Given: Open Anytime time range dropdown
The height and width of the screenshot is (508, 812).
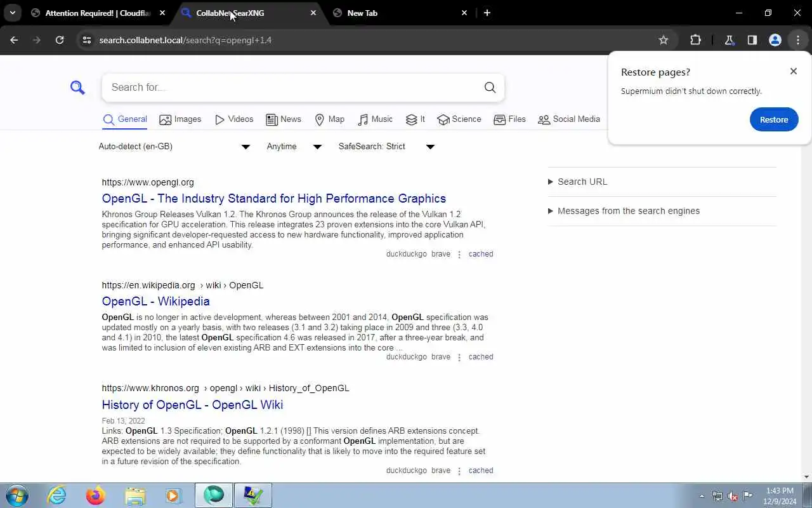Looking at the screenshot, I should click(294, 147).
